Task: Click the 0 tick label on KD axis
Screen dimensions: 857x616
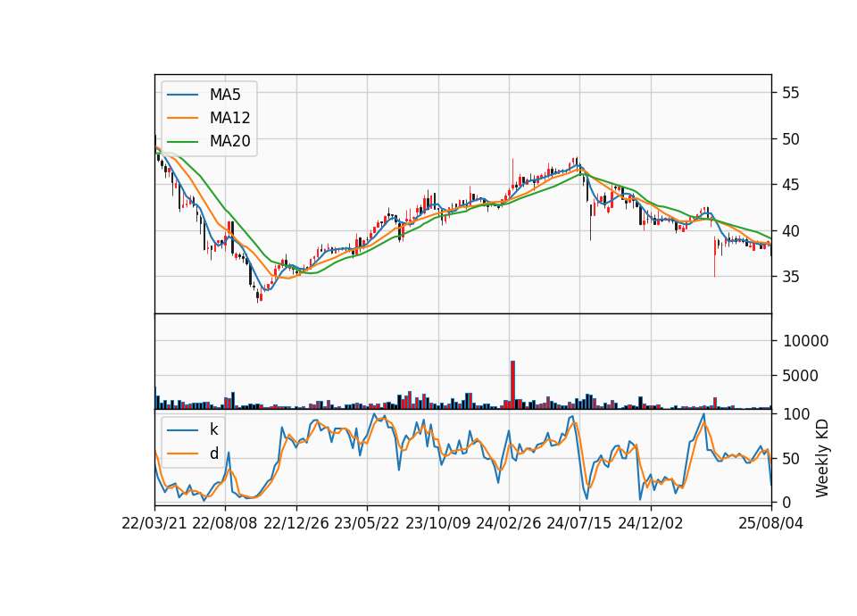Action: [787, 502]
